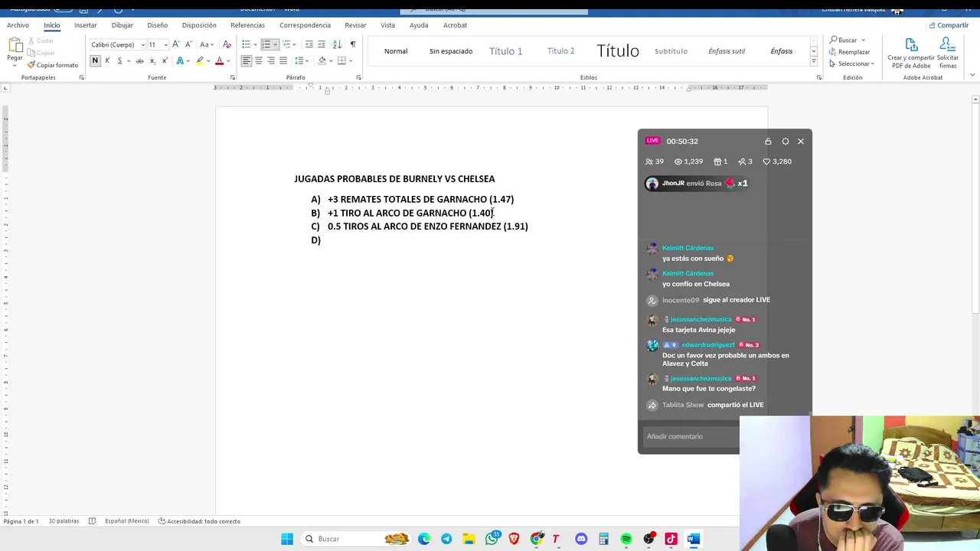The height and width of the screenshot is (551, 980).
Task: Clear all formatting icon
Action: point(227,44)
